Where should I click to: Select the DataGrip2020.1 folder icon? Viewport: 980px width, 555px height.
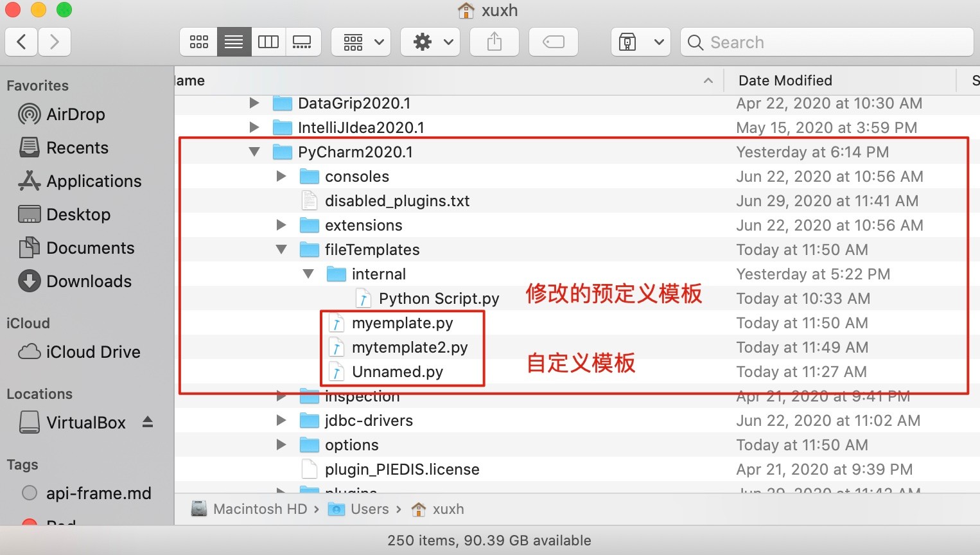283,103
